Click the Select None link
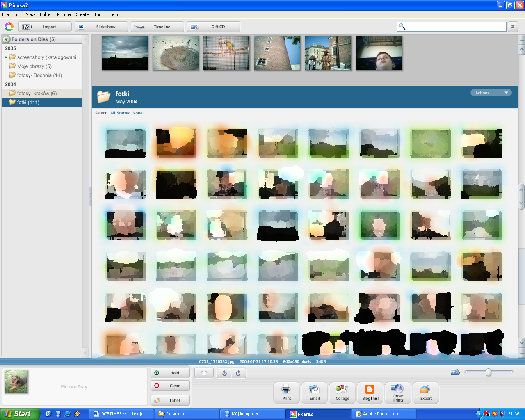Image resolution: width=525 pixels, height=420 pixels. (x=137, y=113)
